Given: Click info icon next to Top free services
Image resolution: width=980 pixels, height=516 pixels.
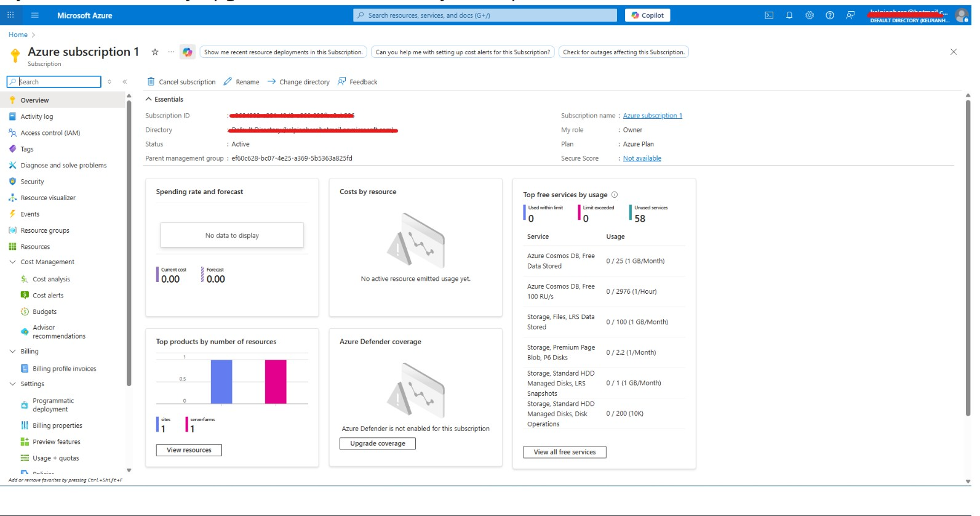Looking at the screenshot, I should click(x=614, y=195).
